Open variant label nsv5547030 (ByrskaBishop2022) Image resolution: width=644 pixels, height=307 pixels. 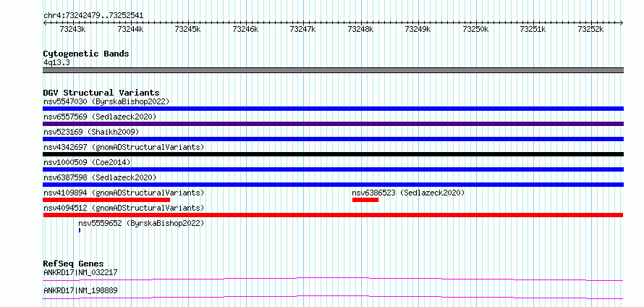tap(106, 101)
